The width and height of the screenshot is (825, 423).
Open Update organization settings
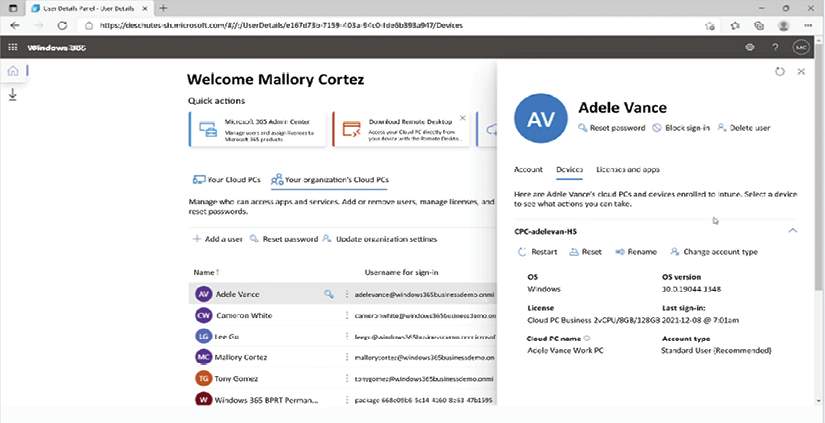click(x=379, y=239)
